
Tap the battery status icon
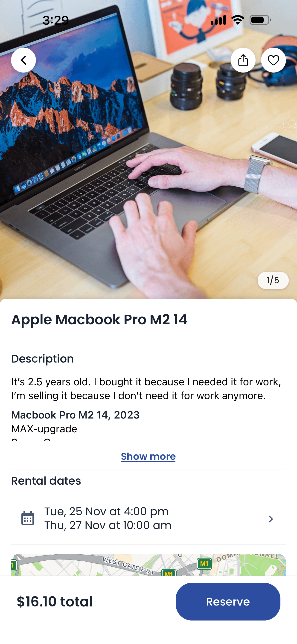[x=260, y=20]
